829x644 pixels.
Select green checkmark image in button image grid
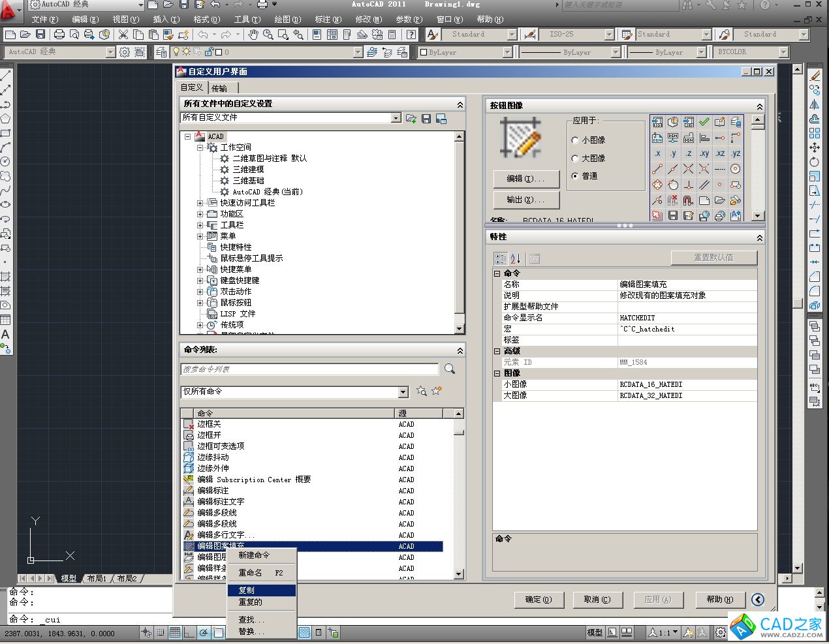click(704, 122)
